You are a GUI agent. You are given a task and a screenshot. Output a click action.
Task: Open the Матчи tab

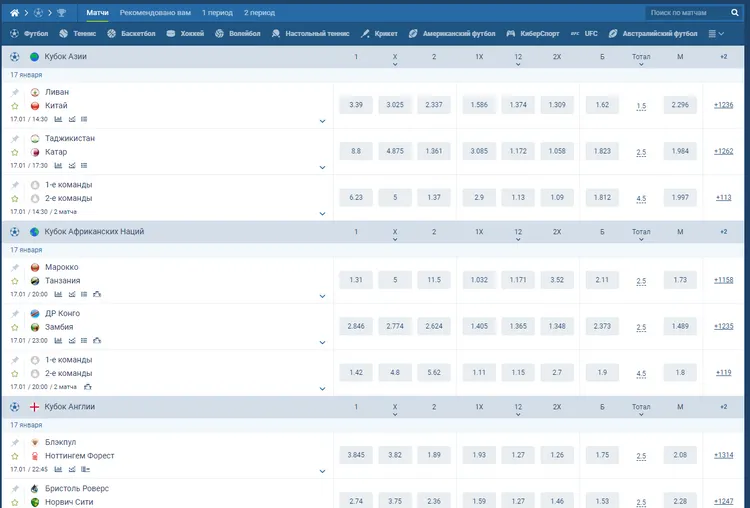pyautogui.click(x=97, y=13)
